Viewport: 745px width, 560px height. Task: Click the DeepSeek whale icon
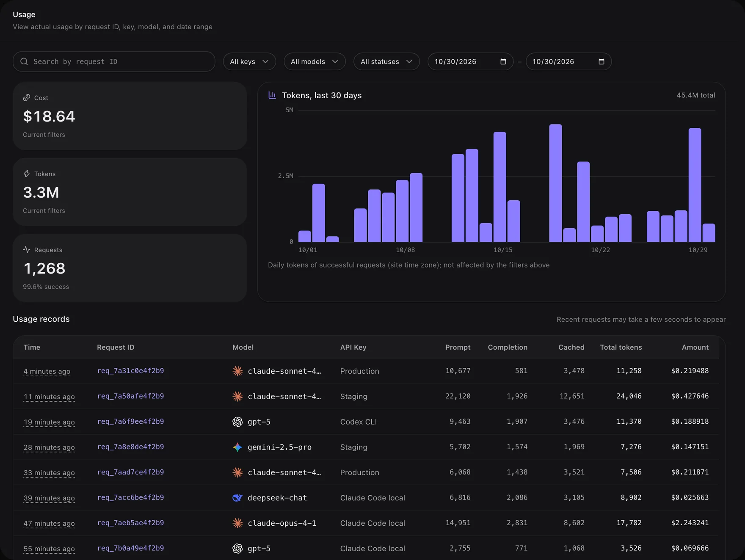coord(237,498)
